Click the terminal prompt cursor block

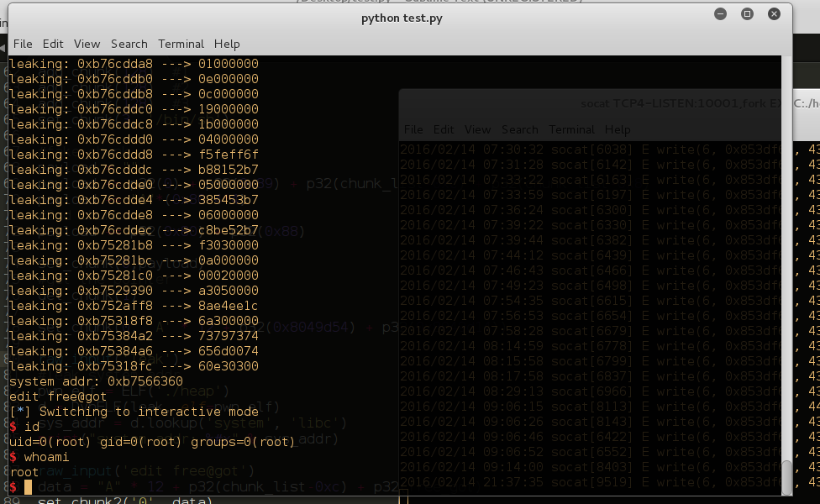tap(29, 487)
